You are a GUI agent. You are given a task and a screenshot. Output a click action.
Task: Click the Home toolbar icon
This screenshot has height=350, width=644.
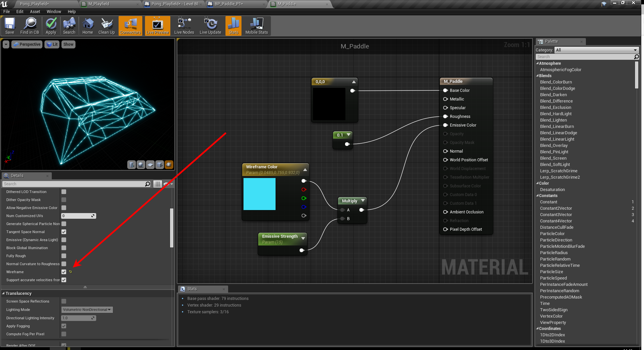pos(88,26)
